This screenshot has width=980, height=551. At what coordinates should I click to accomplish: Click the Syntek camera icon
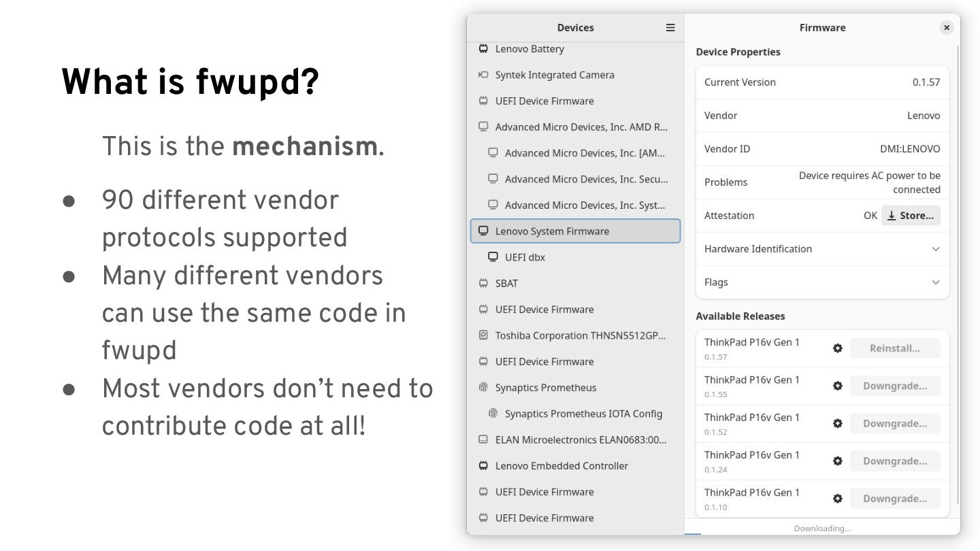coord(483,75)
